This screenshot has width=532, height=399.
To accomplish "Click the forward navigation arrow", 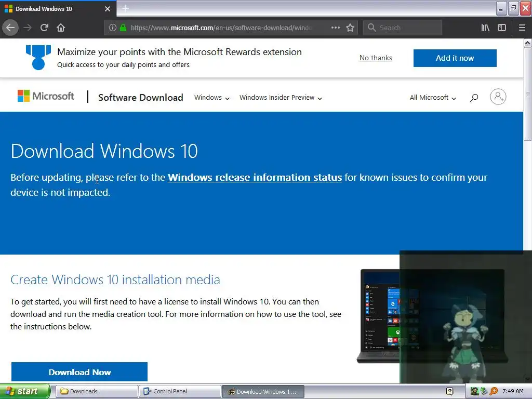I will (28, 28).
